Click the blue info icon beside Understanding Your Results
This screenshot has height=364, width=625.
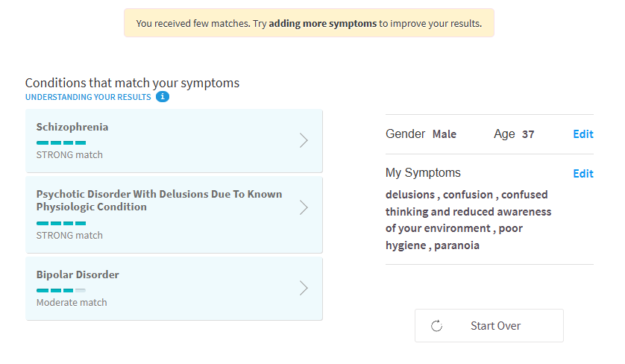point(163,97)
